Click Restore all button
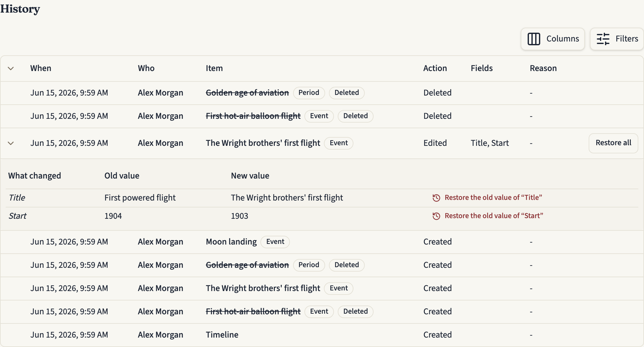644x347 pixels. click(613, 143)
